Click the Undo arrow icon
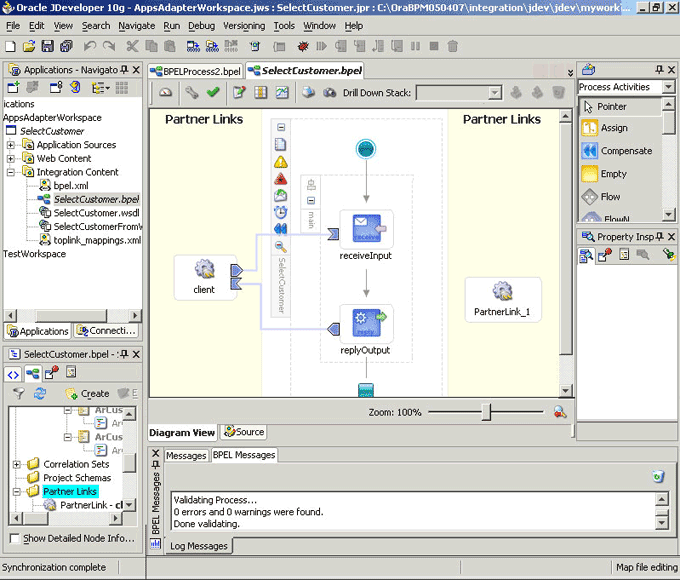Image resolution: width=680 pixels, height=580 pixels. [x=90, y=46]
